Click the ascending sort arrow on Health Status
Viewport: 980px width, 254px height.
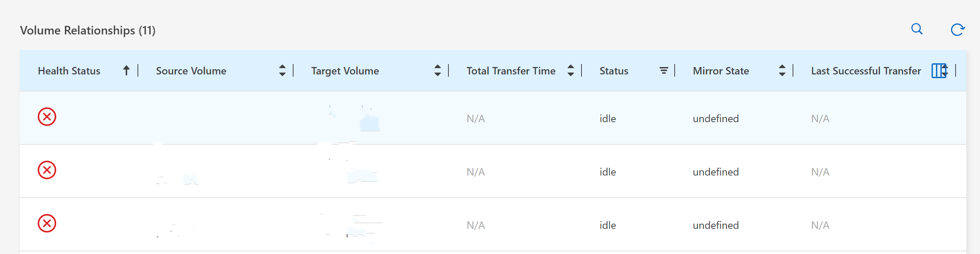tap(126, 70)
